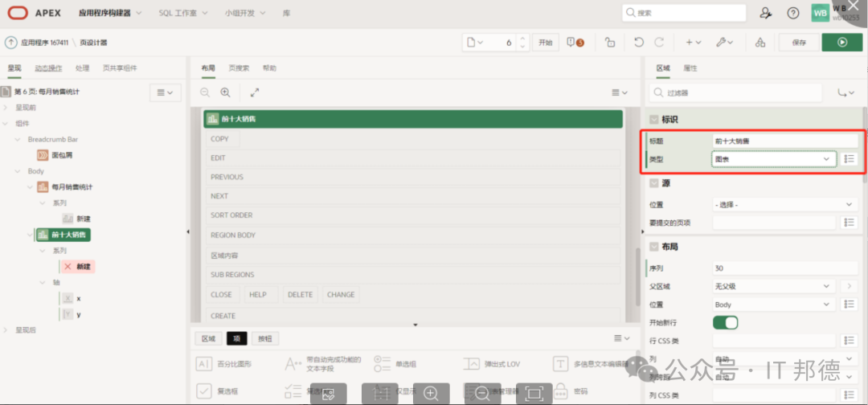
Task: Click the Go button next to page number
Action: click(545, 42)
